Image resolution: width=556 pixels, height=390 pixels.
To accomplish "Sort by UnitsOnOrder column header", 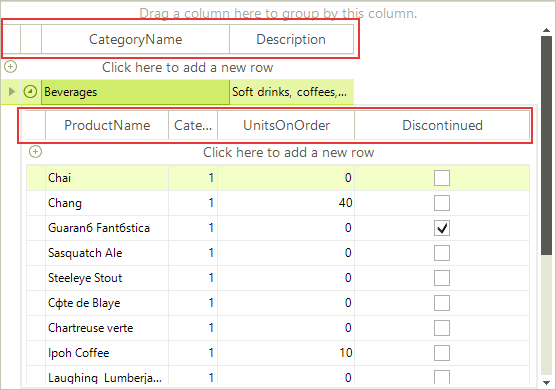I will pos(286,125).
